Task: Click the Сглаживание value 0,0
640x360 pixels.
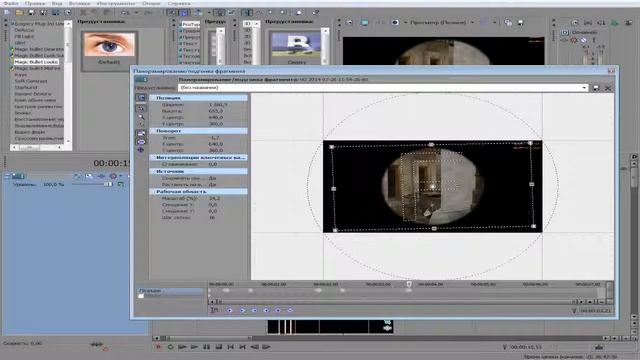Action: 213,164
